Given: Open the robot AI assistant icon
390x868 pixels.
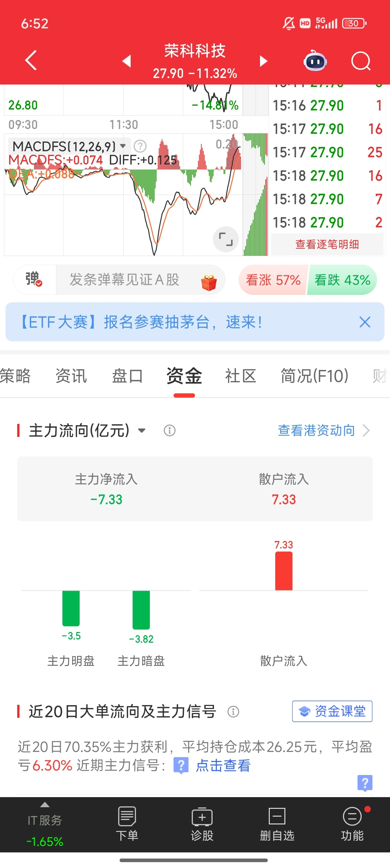Looking at the screenshot, I should coord(315,61).
